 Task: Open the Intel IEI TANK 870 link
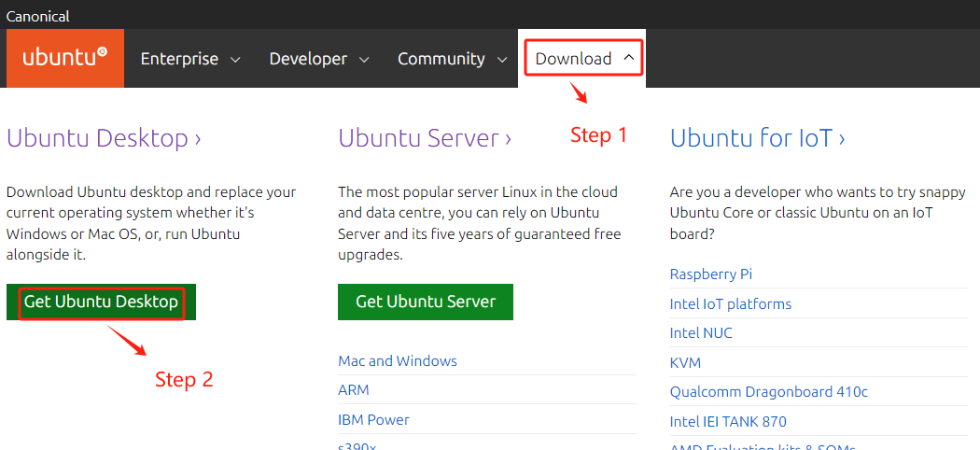[728, 421]
